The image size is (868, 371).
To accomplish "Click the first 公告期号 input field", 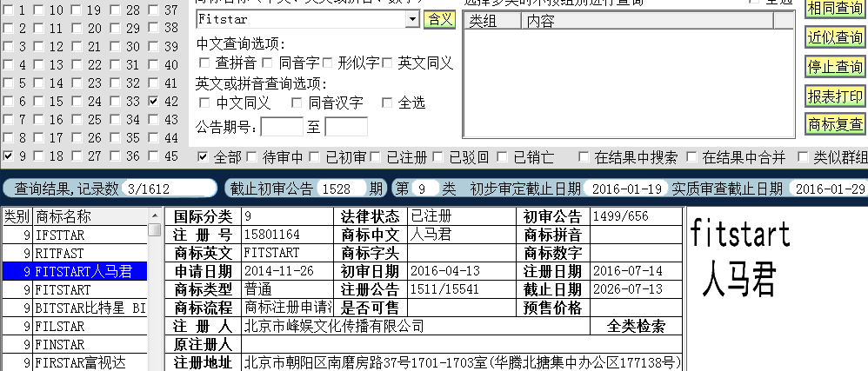I will click(x=281, y=128).
